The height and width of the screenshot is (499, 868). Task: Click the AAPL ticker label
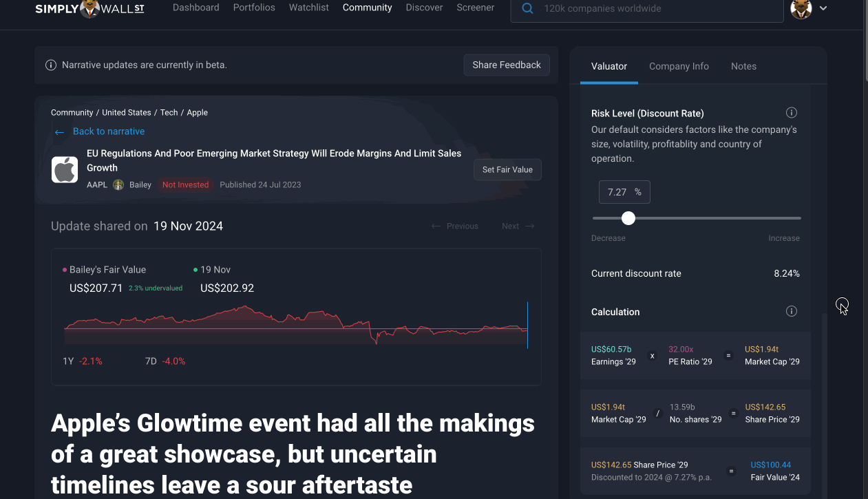pos(97,184)
